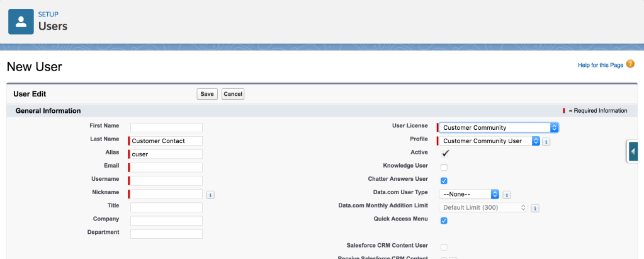Check the Salesforce CRM Content User box
The image size is (644, 259).
(x=444, y=247)
